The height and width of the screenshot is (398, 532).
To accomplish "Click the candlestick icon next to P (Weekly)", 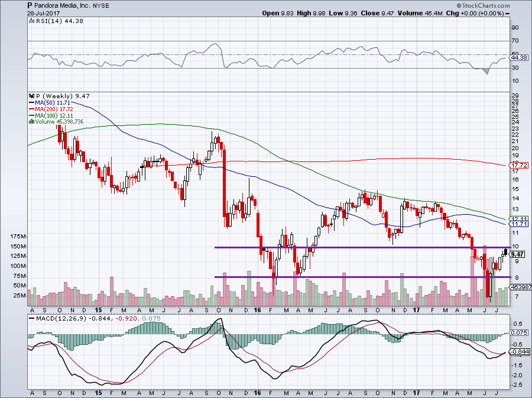I will click(x=31, y=96).
